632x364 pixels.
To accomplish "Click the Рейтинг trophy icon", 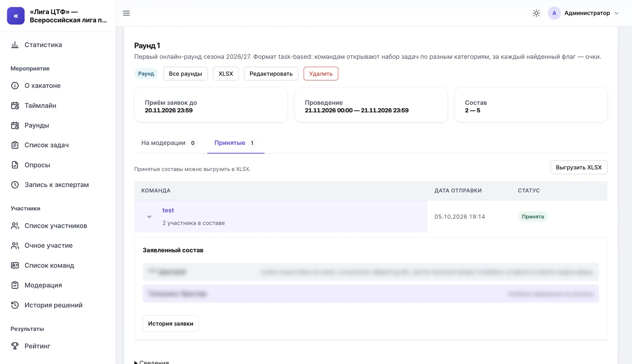I will (15, 346).
